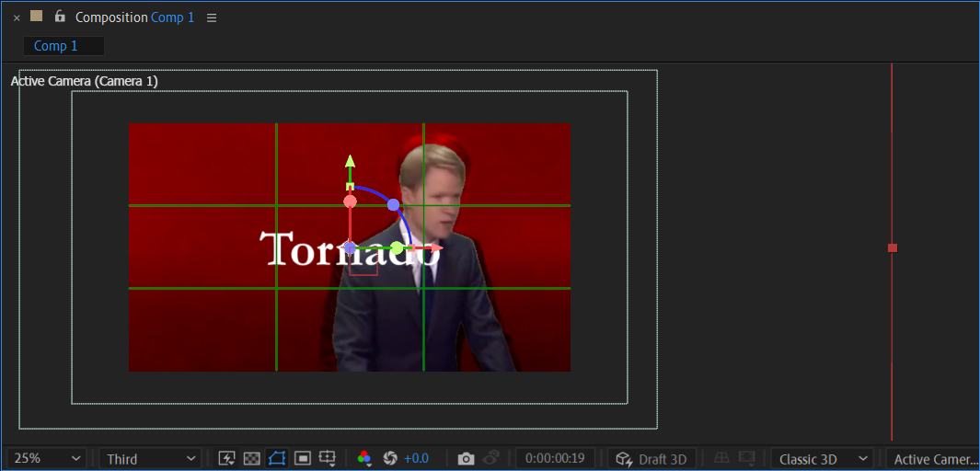This screenshot has width=980, height=471.
Task: Click the Reset Exposure aperture icon
Action: click(391, 458)
